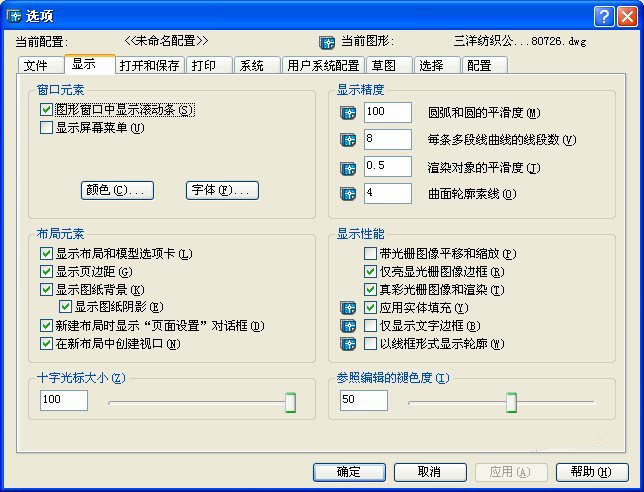Click drawing icon beside 应用实体填充 checkbox

pyautogui.click(x=348, y=308)
